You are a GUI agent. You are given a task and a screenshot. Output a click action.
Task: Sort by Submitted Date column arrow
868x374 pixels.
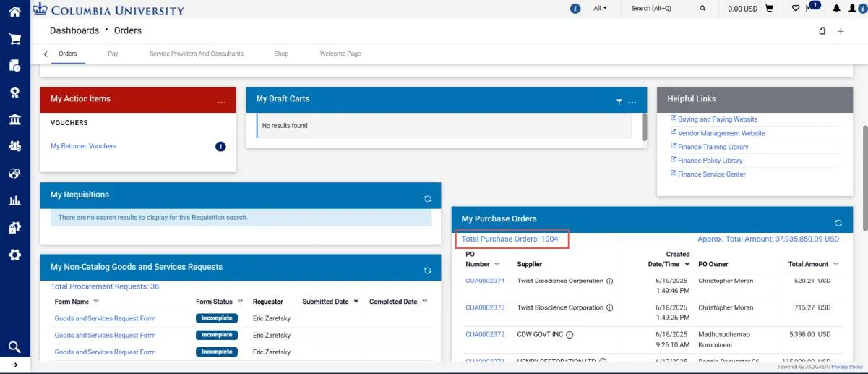[356, 302]
